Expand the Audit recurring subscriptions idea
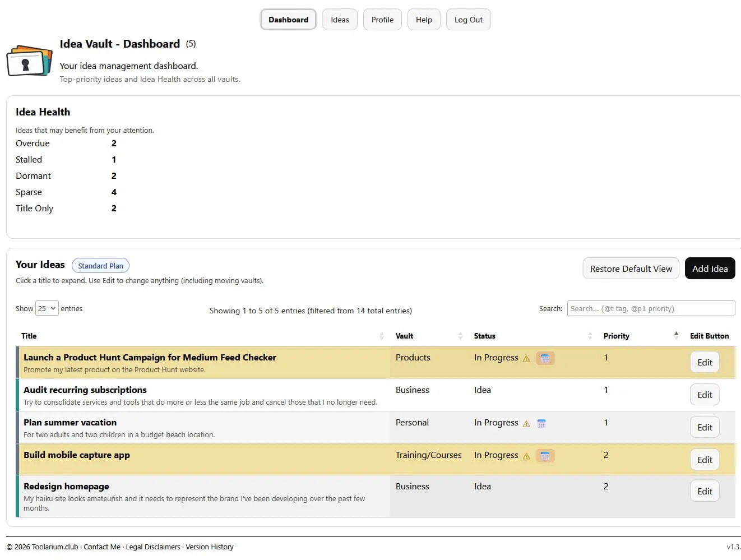741x560 pixels. tap(85, 390)
